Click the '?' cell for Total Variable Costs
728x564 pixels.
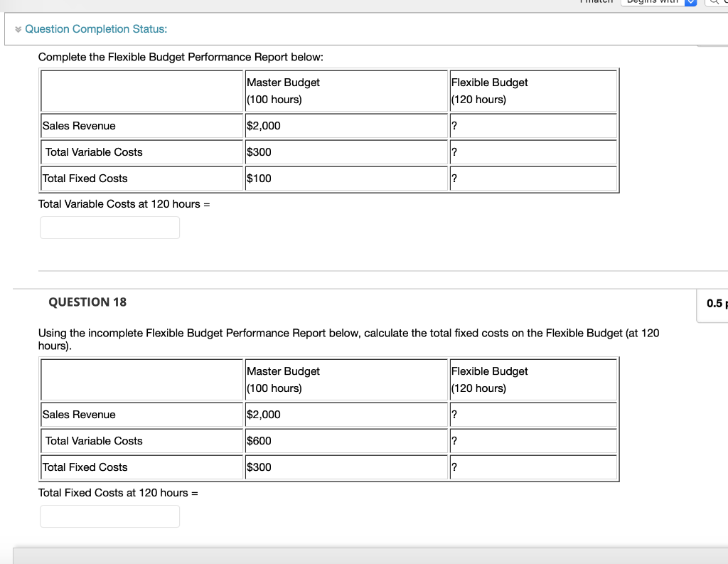coord(532,440)
